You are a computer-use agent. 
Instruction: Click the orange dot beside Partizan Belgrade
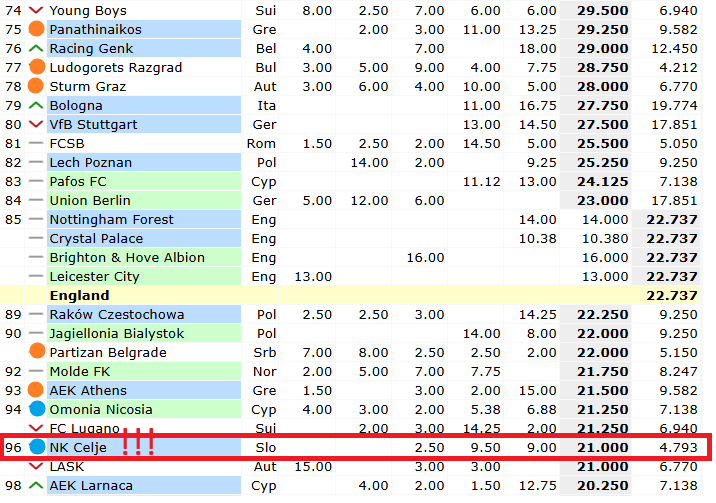pos(37,351)
